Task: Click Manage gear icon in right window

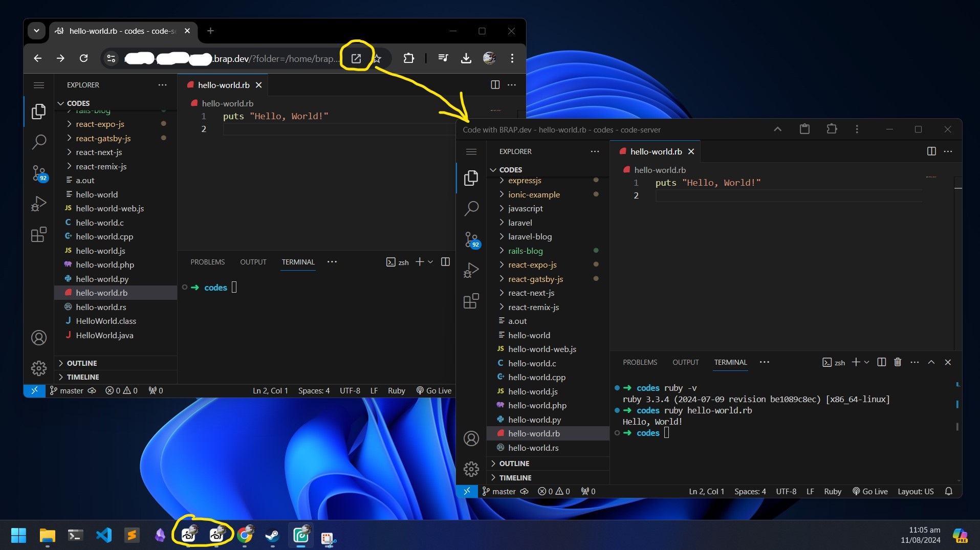Action: [x=471, y=469]
